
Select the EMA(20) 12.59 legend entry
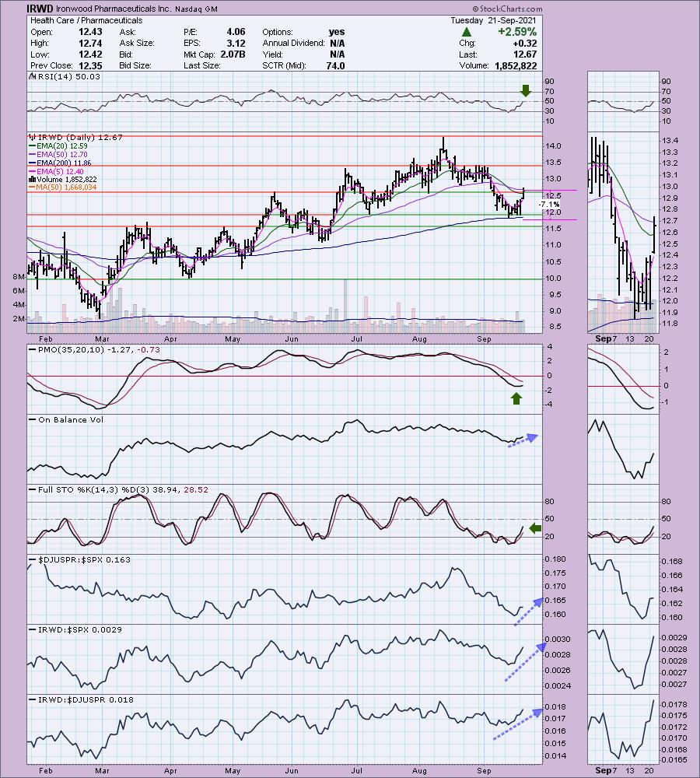point(58,146)
